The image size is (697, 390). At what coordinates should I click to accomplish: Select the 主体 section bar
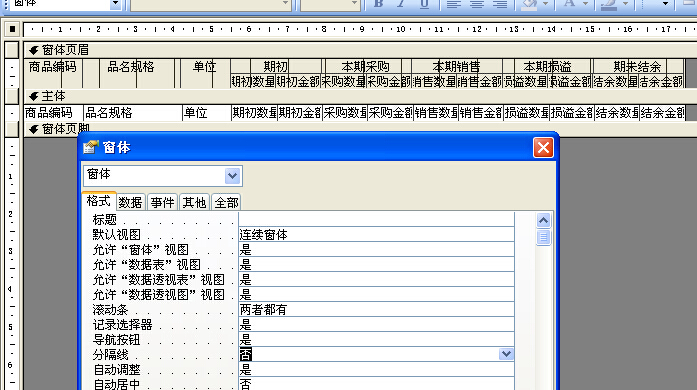(x=360, y=96)
